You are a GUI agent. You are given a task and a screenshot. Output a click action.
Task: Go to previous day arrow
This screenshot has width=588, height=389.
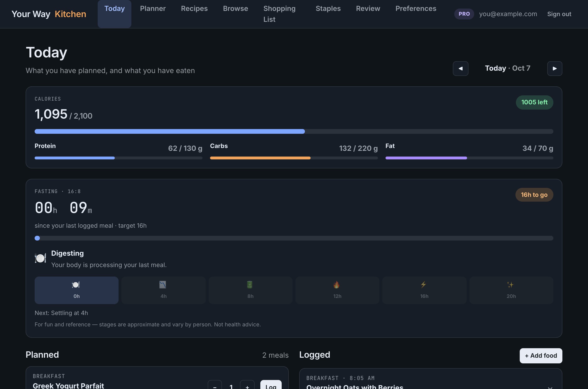coord(460,69)
